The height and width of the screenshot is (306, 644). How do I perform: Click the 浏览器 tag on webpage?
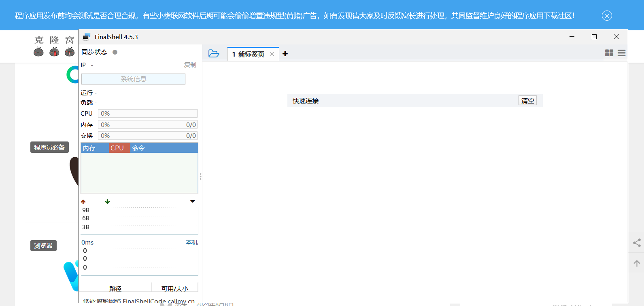point(43,245)
